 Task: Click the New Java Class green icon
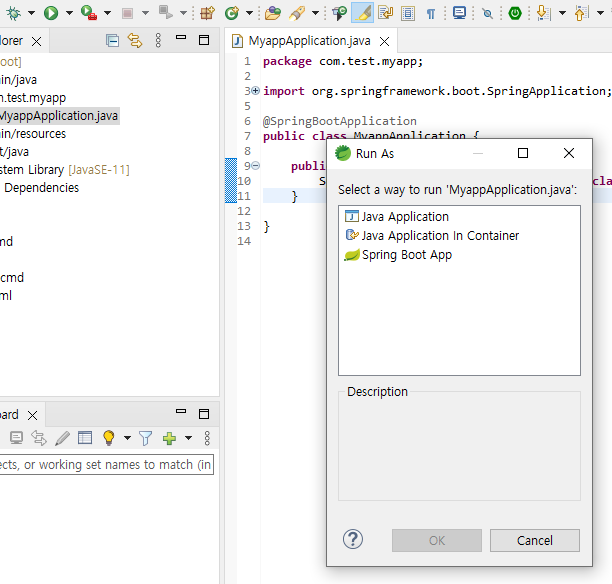232,13
